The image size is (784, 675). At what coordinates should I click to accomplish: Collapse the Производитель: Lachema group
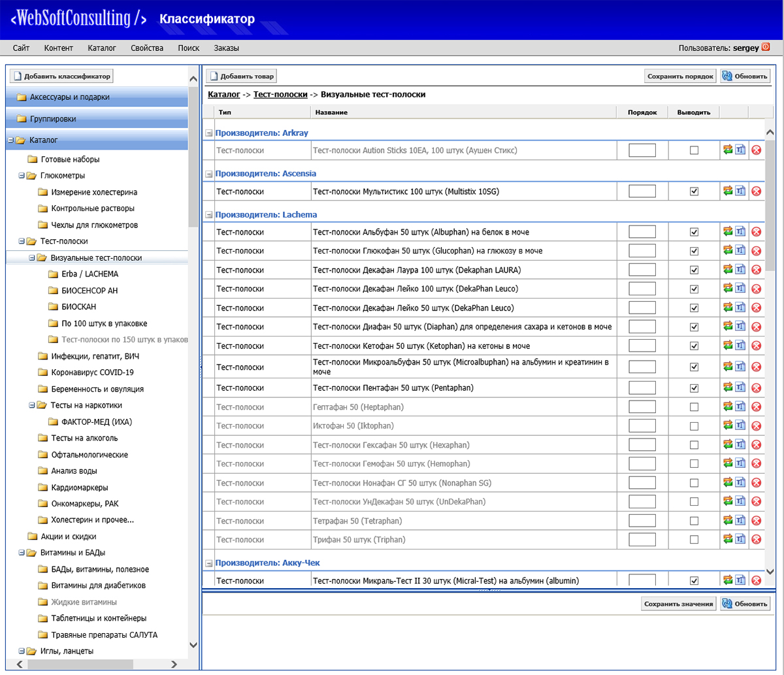[x=209, y=214]
